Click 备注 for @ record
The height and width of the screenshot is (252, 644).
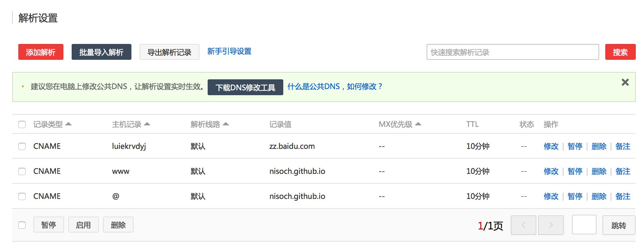(623, 196)
